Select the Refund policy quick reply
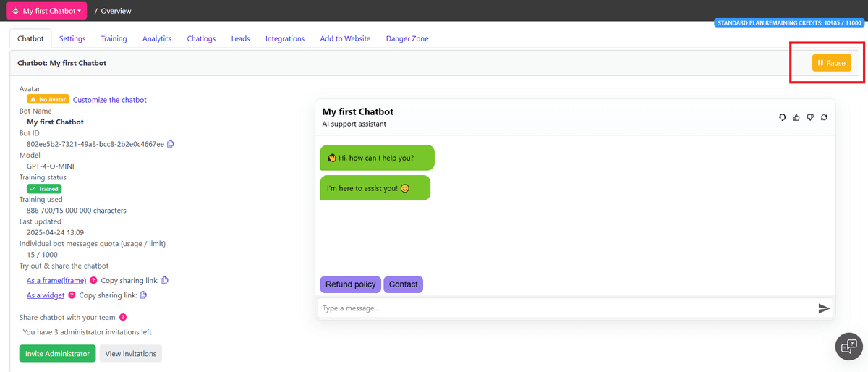Screen dimensions: 868x372 coord(350,284)
